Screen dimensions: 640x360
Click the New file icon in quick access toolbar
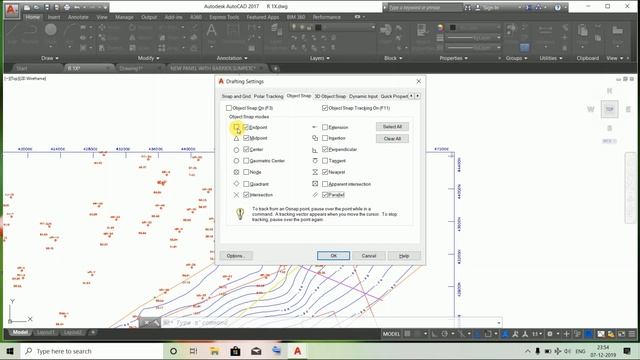coord(27,7)
